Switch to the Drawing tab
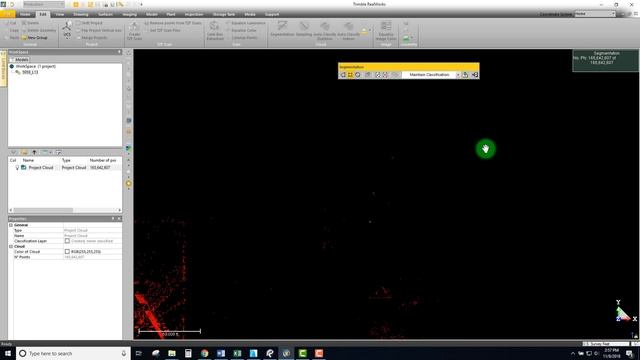The width and height of the screenshot is (640, 360). pos(80,14)
